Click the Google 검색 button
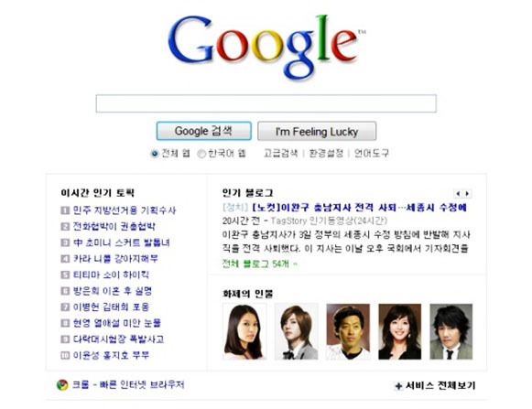The width and height of the screenshot is (532, 409). point(203,131)
